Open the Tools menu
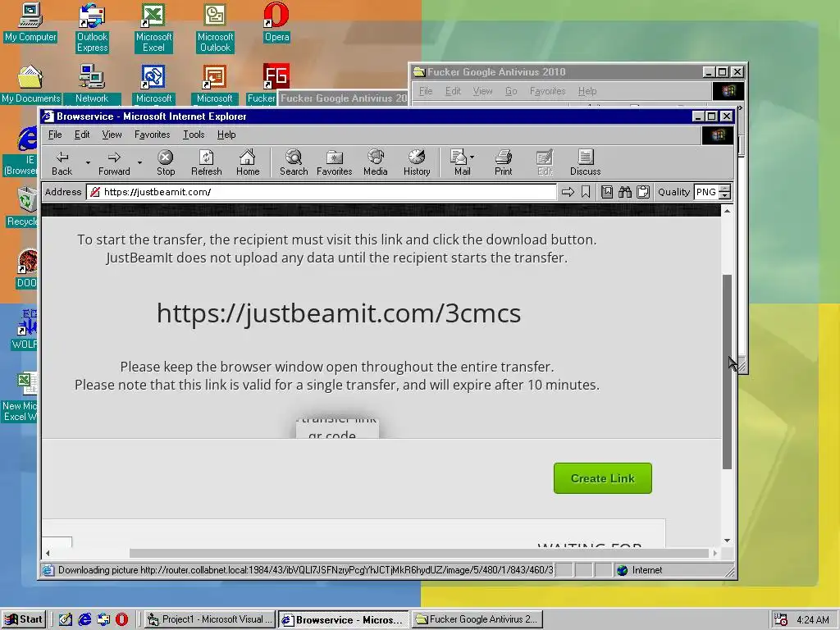Screen dimensions: 840x630 (194, 135)
